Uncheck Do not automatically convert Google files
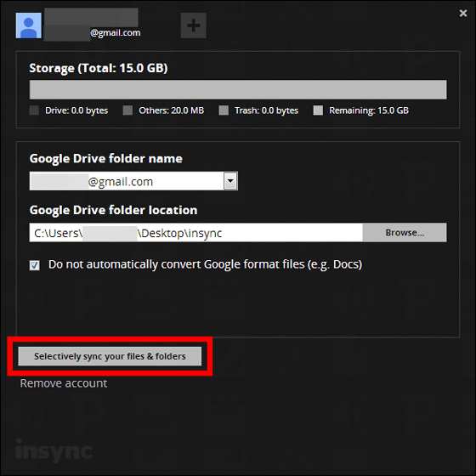476x476 pixels. (35, 265)
